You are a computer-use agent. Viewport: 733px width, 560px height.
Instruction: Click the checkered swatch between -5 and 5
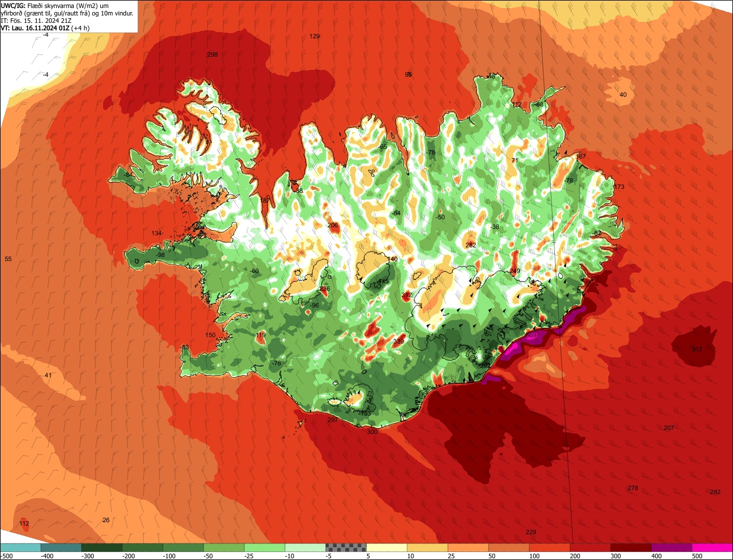(x=346, y=547)
